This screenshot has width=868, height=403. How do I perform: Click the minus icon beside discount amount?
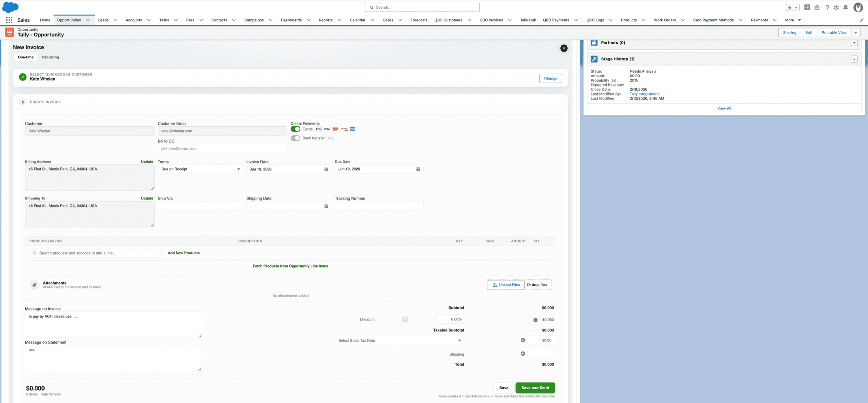click(535, 320)
